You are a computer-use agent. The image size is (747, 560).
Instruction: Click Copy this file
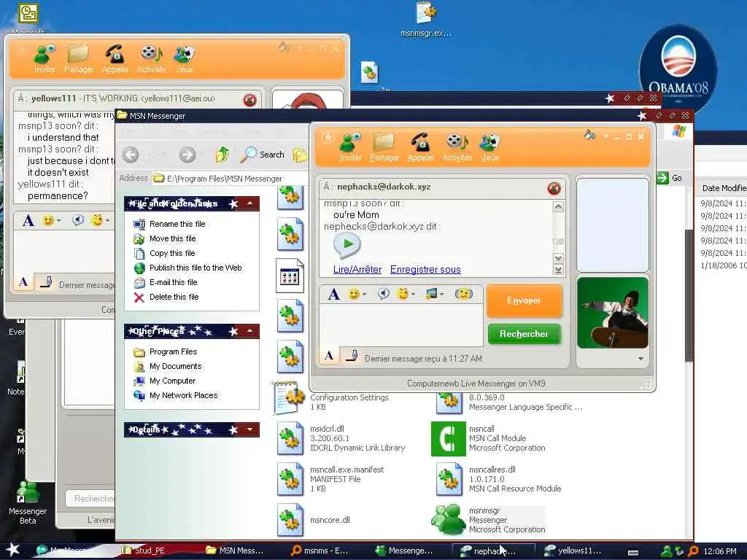(x=172, y=253)
